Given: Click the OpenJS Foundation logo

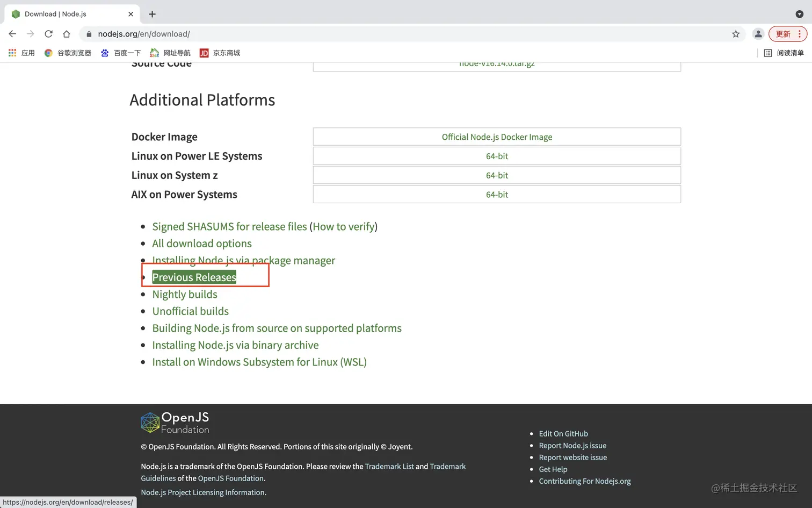Looking at the screenshot, I should 175,423.
